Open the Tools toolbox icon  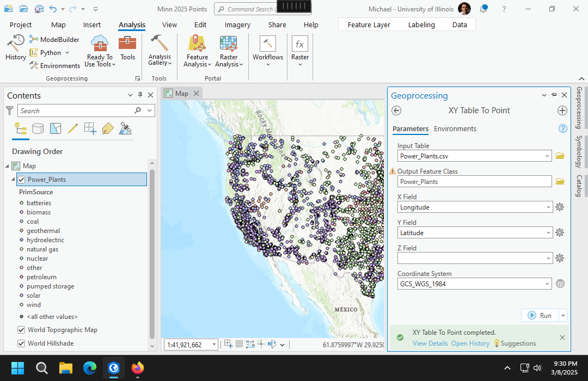[x=127, y=47]
